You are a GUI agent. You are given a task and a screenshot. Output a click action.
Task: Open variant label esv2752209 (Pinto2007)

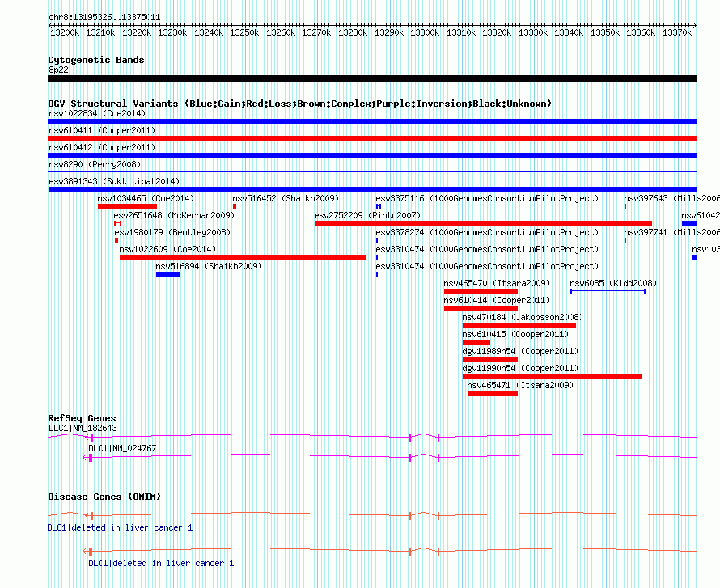click(367, 215)
